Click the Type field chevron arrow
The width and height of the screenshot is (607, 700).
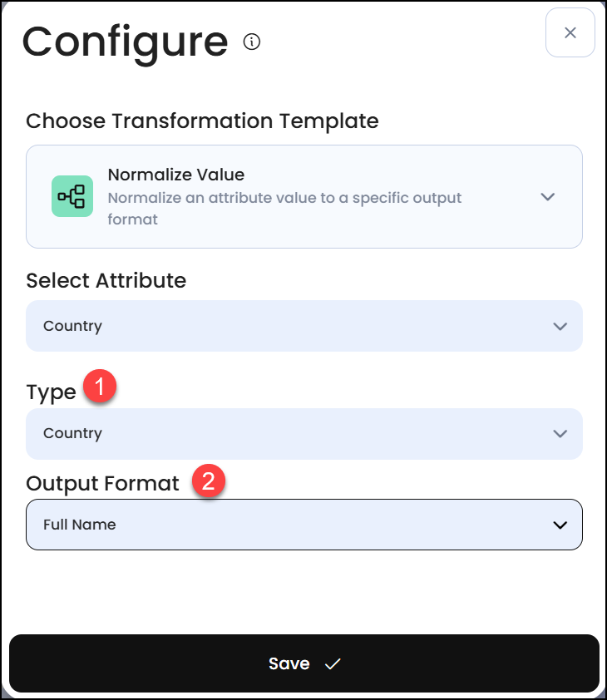click(x=560, y=433)
